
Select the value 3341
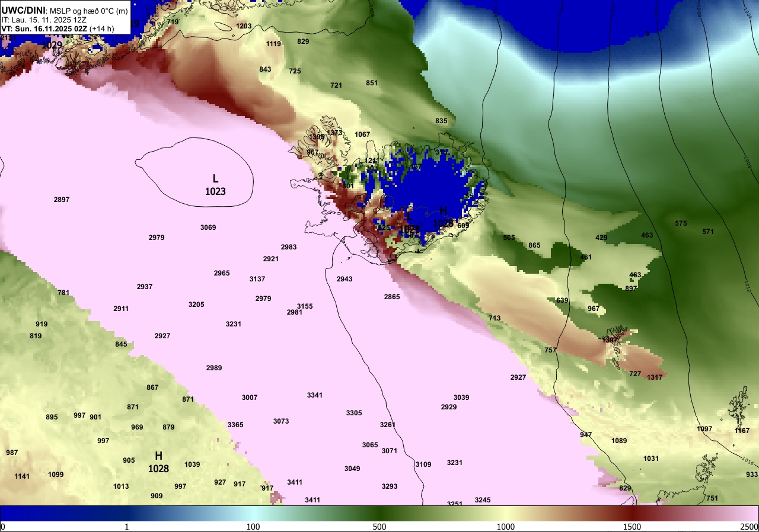[x=315, y=395]
